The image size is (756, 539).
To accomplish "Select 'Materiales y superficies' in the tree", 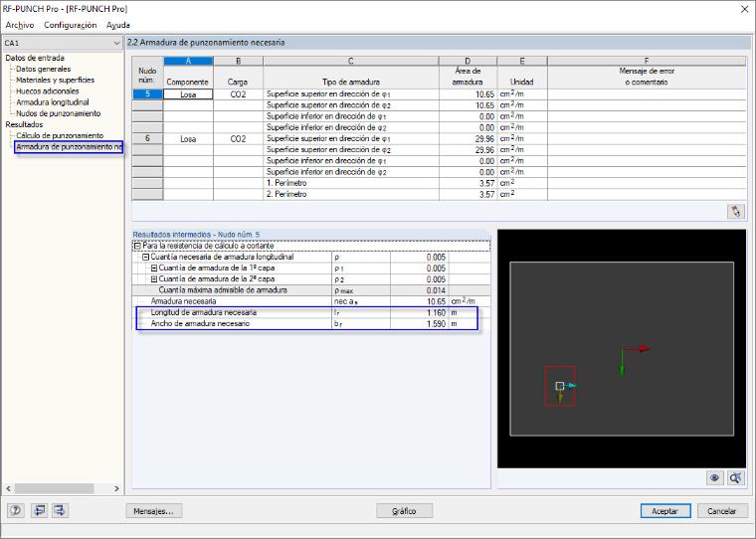I will [56, 80].
